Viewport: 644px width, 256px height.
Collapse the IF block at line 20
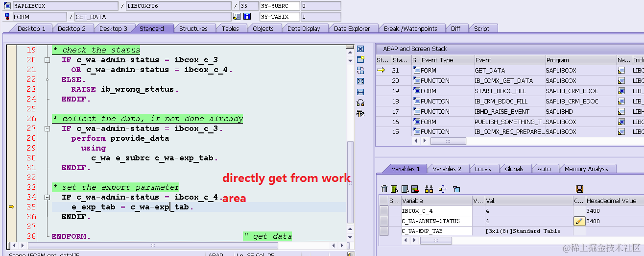47,60
